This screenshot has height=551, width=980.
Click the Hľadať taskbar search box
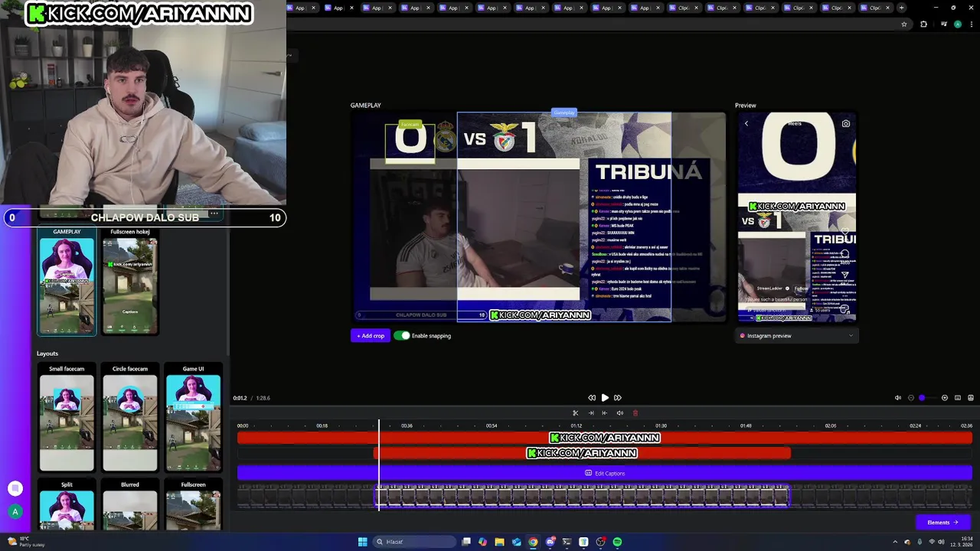414,542
